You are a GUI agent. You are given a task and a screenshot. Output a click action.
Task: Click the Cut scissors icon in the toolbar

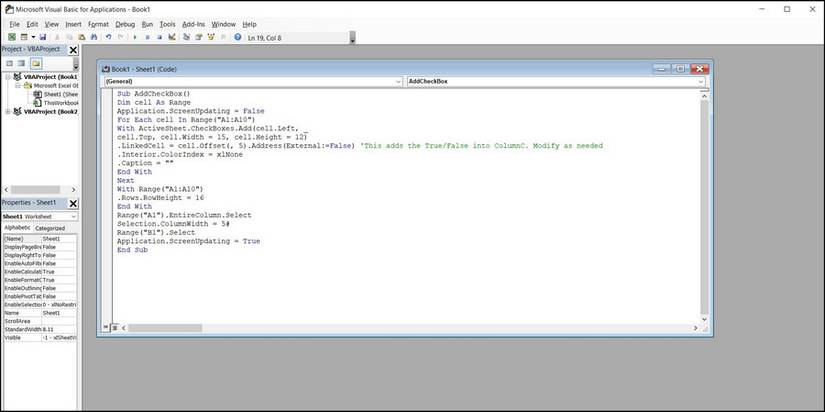57,37
